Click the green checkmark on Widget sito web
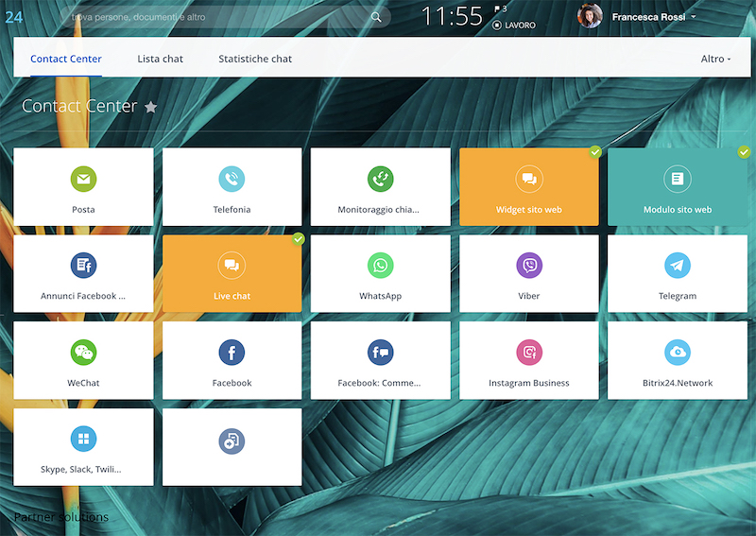Viewport: 756px width, 536px height. coord(595,152)
